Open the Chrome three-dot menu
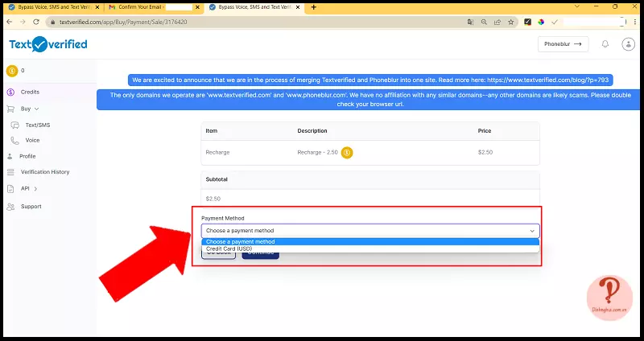This screenshot has height=341, width=644. click(635, 23)
